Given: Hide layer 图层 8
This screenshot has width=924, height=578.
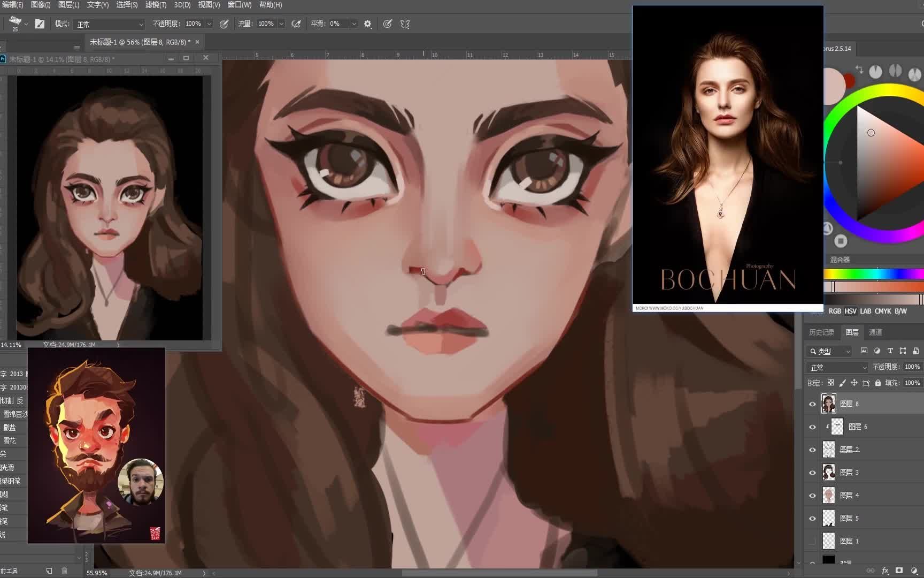Looking at the screenshot, I should [x=813, y=404].
